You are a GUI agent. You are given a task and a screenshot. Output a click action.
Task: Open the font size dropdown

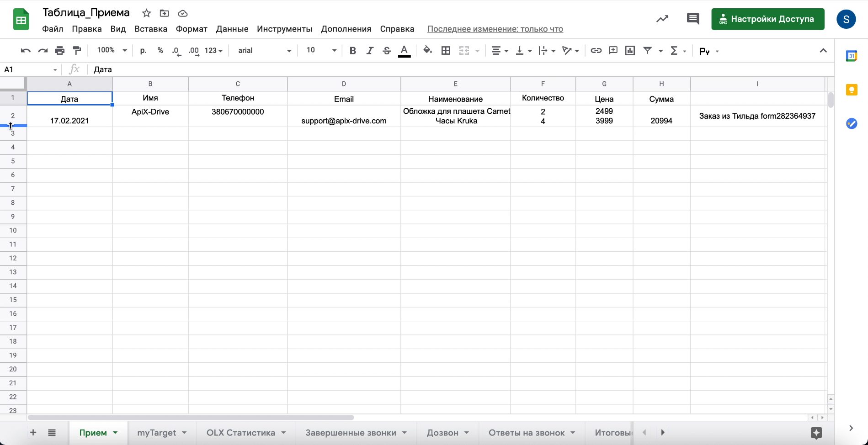321,50
